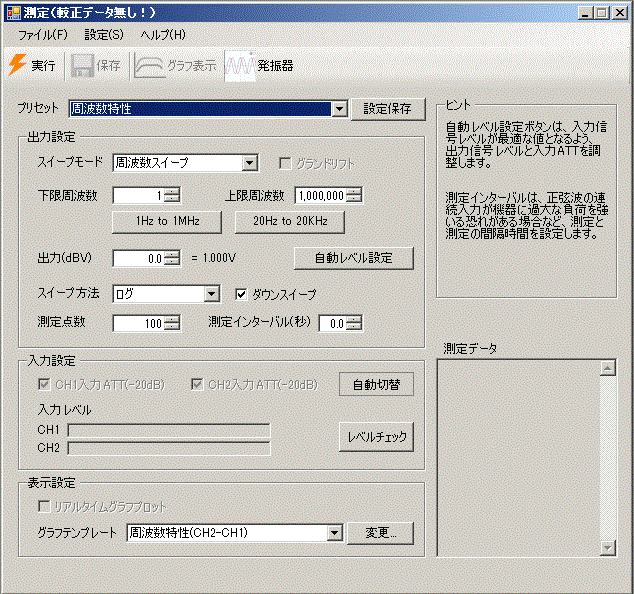Toggle リアルタイムグラフプロット checkbox
This screenshot has height=594, width=634.
tap(44, 506)
